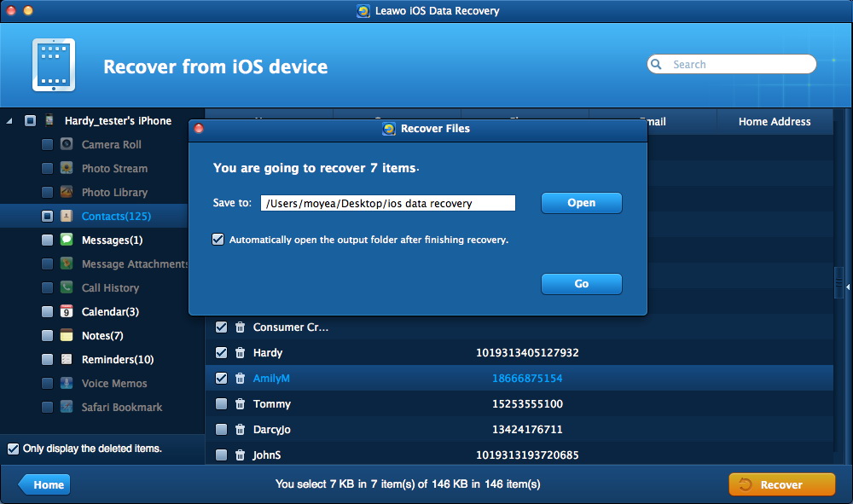853x504 pixels.
Task: Click the Save to path field
Action: 387,203
